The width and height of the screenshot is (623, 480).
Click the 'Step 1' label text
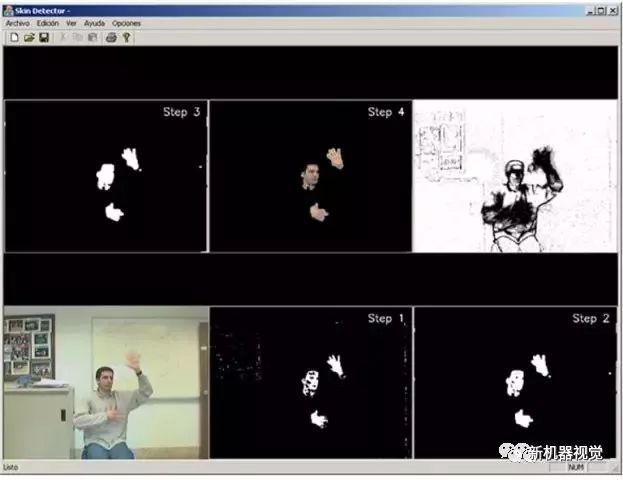pos(386,318)
